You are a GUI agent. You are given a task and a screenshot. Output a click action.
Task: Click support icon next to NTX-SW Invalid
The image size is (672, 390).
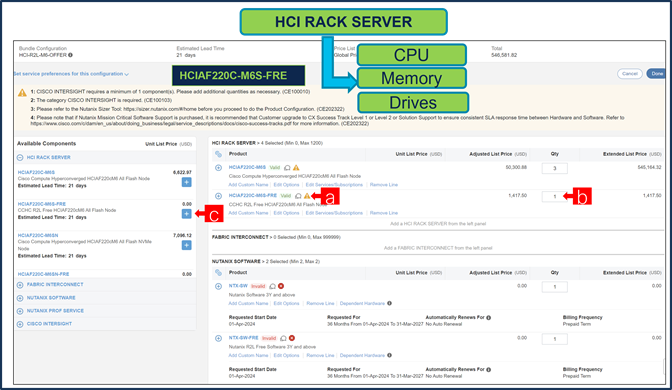272,286
